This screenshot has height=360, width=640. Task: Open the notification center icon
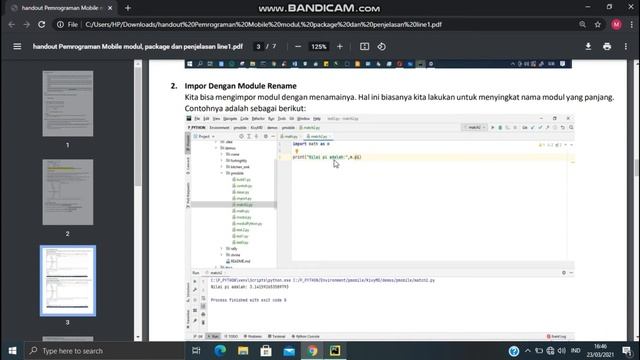click(x=627, y=351)
